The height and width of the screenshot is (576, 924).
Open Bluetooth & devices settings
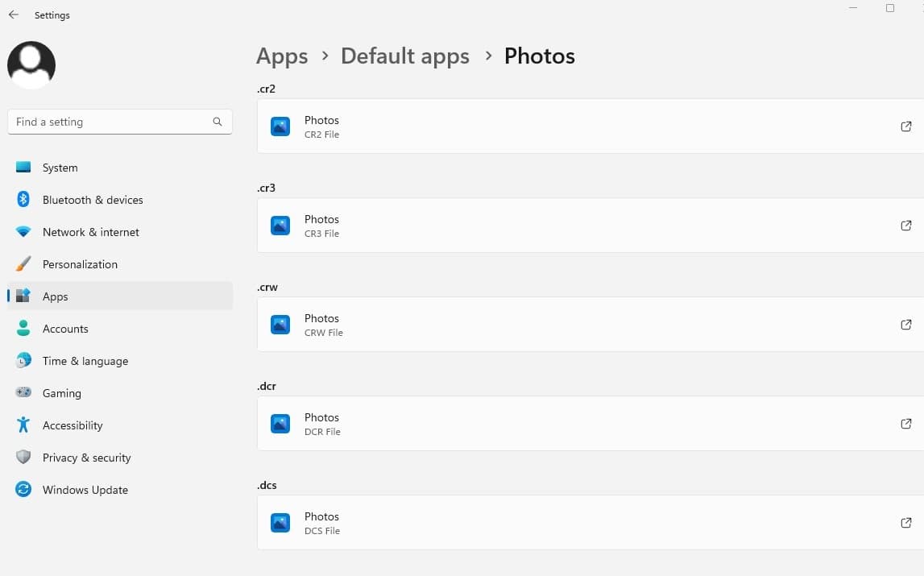click(x=93, y=200)
